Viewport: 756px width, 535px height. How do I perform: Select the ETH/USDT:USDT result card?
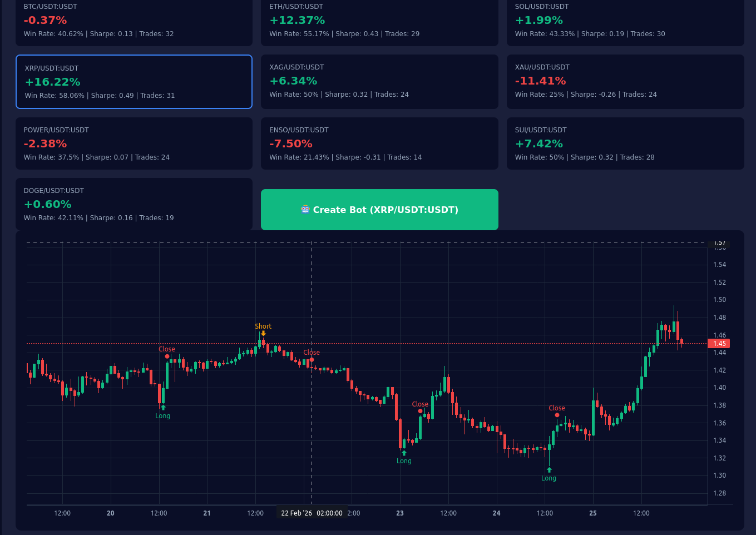[379, 21]
